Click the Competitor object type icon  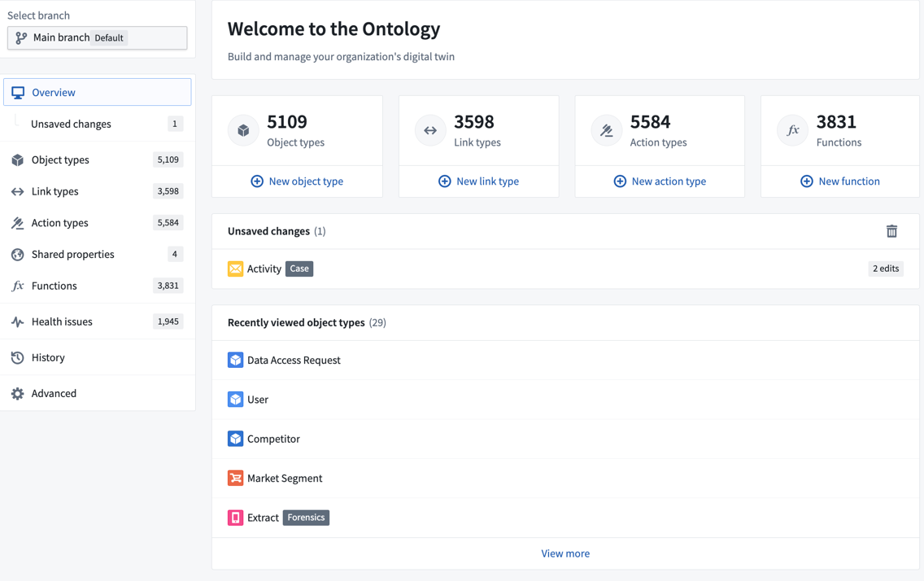235,439
